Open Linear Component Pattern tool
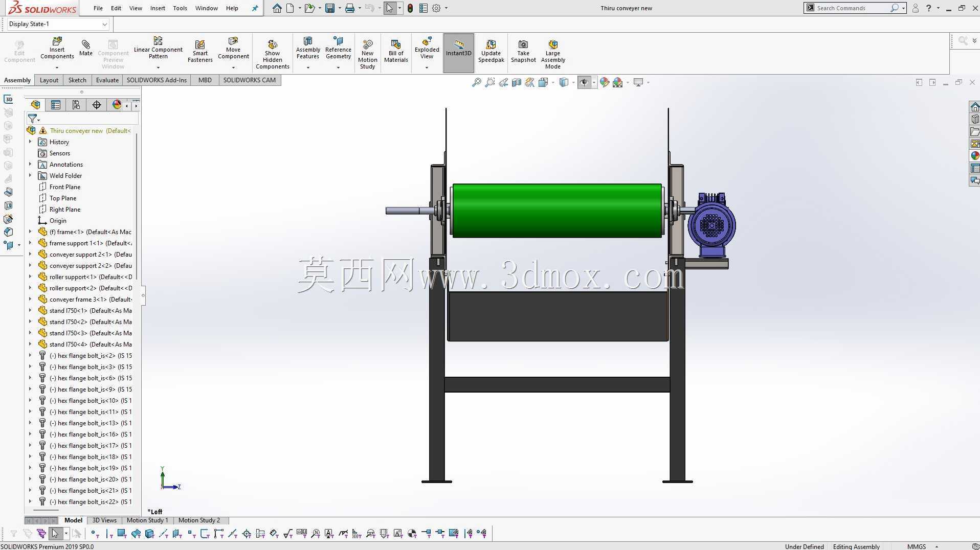Screen dimensions: 980x550 [158, 48]
